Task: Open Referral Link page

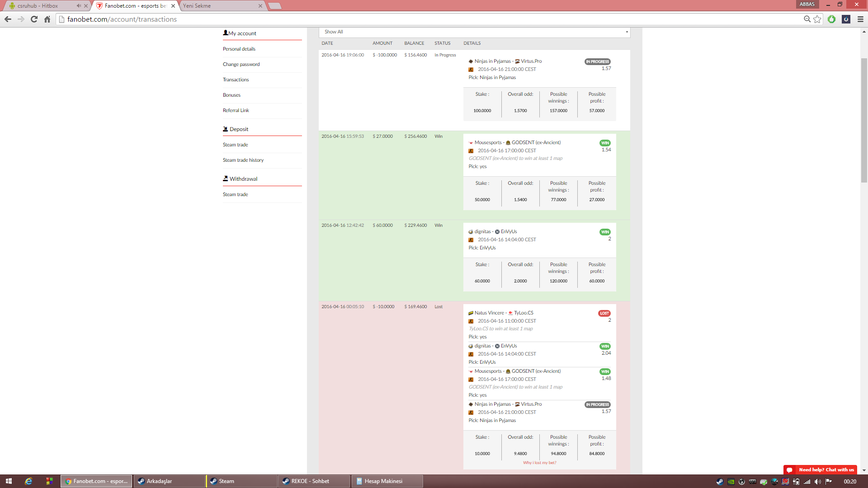Action: pos(236,110)
